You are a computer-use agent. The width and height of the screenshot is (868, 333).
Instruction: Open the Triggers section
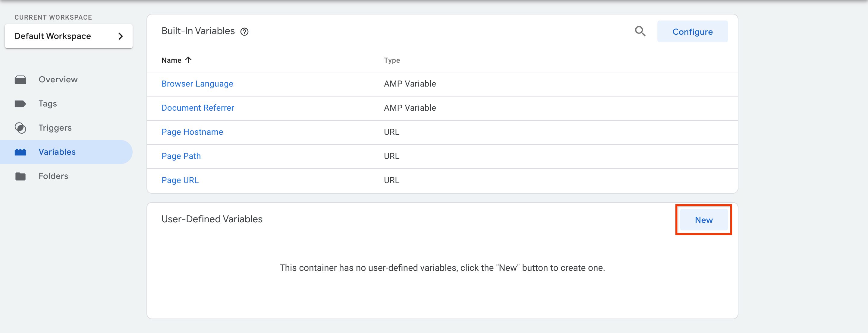[x=55, y=128]
